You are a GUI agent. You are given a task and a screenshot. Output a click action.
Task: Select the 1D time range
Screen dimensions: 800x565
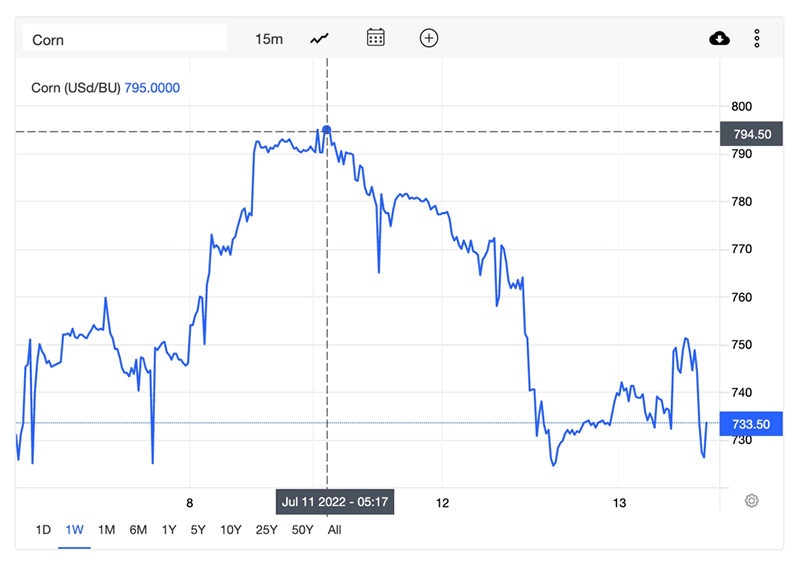pos(43,530)
